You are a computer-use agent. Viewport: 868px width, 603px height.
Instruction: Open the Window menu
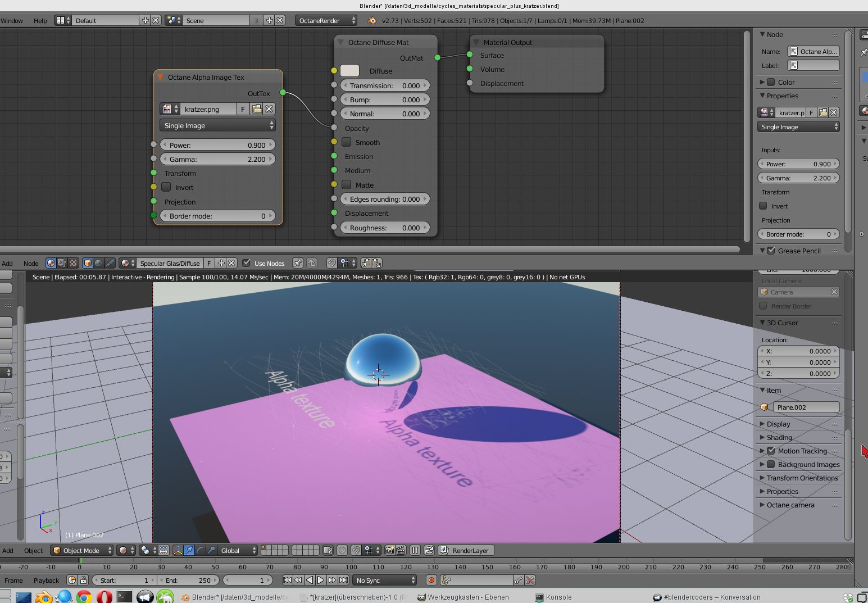tap(12, 20)
